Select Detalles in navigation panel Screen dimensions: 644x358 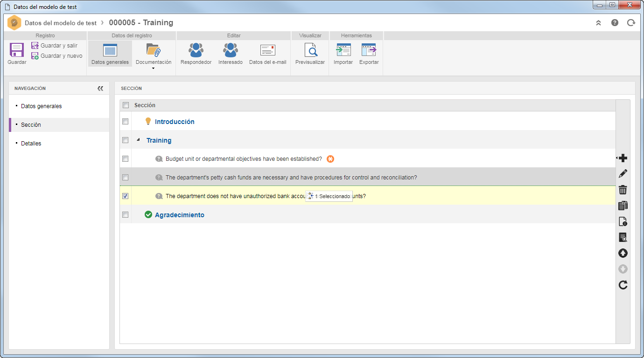click(x=31, y=144)
